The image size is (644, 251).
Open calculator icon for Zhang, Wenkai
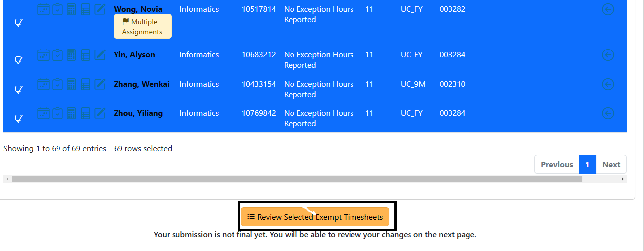[x=71, y=84]
